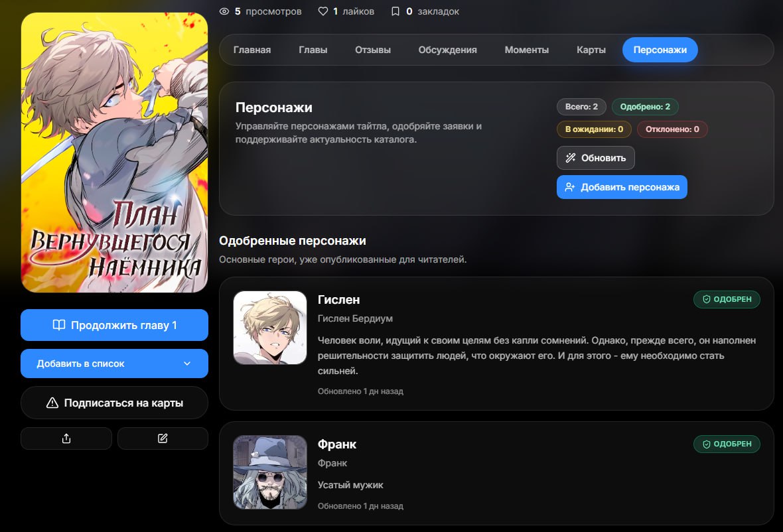783x532 pixels.
Task: Click the open book icon in Продолжить главу
Action: pyautogui.click(x=59, y=325)
